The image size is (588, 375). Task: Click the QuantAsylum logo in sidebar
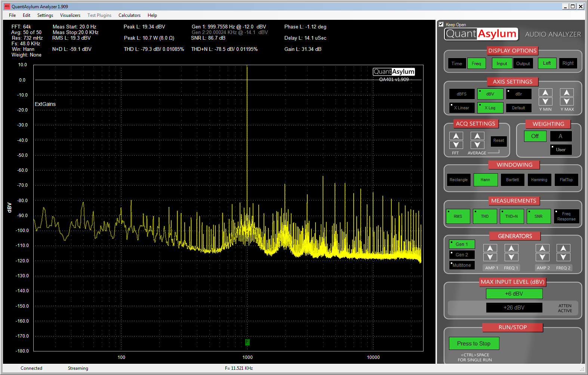coord(481,34)
